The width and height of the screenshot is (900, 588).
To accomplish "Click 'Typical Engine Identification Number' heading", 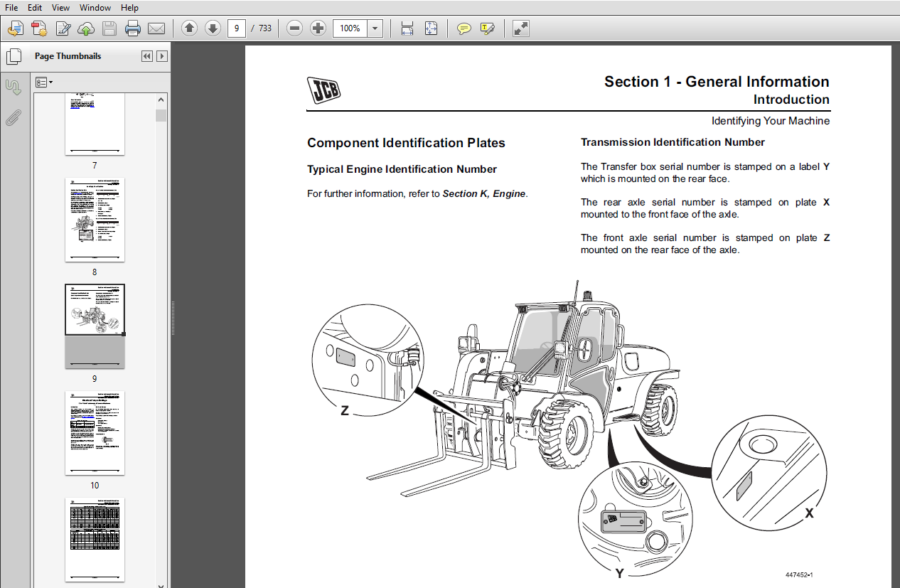I will click(x=402, y=169).
